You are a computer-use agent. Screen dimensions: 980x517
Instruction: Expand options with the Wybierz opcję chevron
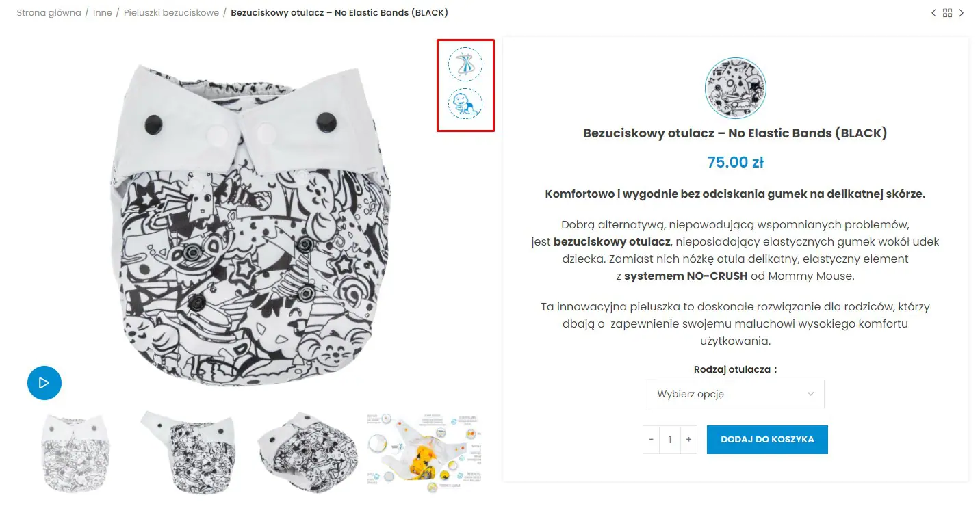click(x=811, y=394)
